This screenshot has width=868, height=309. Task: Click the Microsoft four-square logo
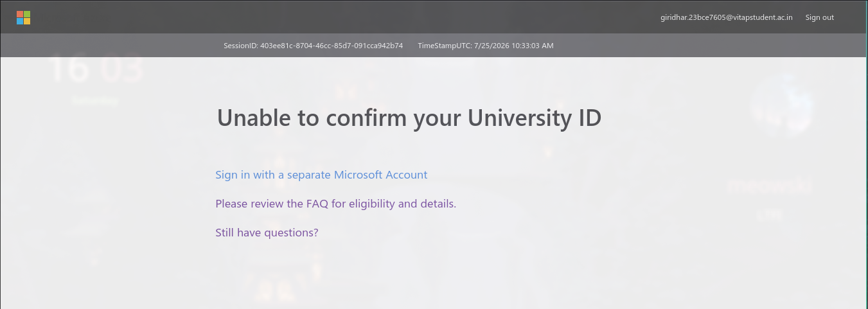[24, 17]
